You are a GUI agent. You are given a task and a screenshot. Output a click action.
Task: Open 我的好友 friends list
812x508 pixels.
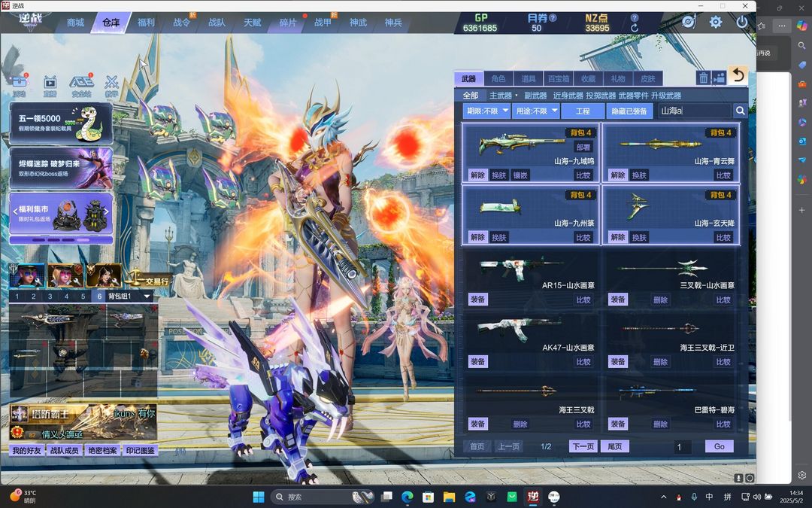pyautogui.click(x=26, y=451)
